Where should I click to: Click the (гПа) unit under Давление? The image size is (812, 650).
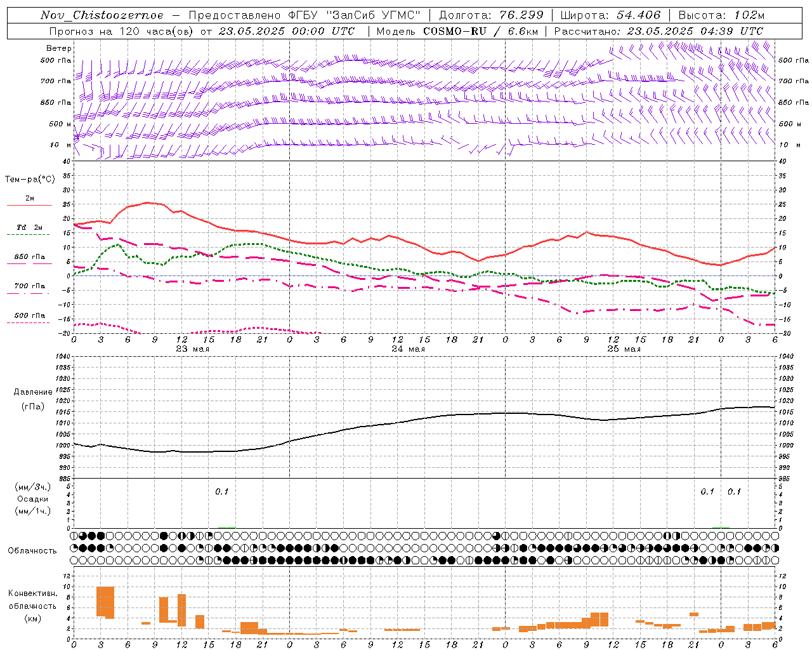[x=32, y=407]
